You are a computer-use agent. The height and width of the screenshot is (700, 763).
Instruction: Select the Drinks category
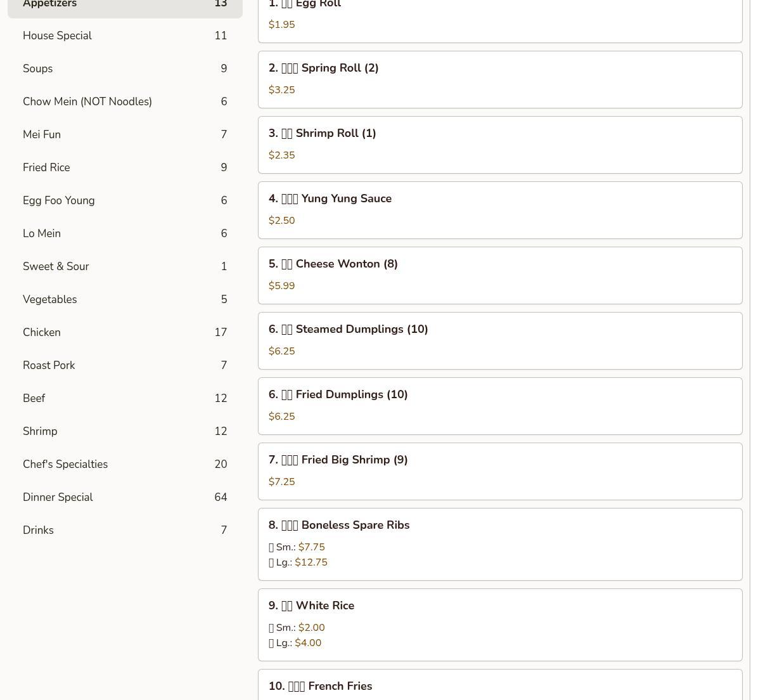(x=125, y=530)
